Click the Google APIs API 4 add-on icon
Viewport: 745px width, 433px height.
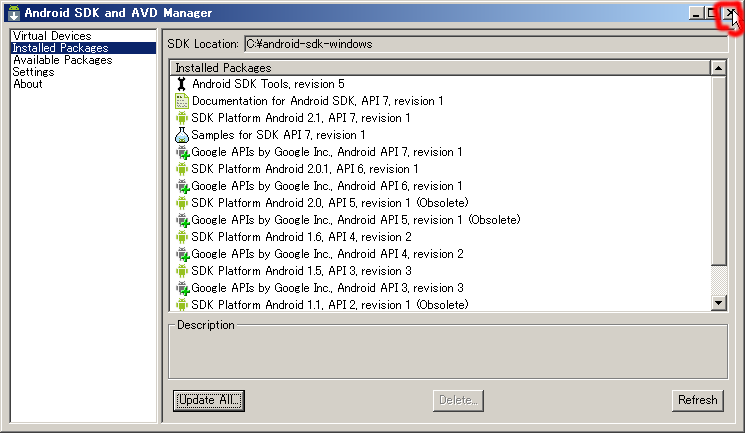(182, 254)
